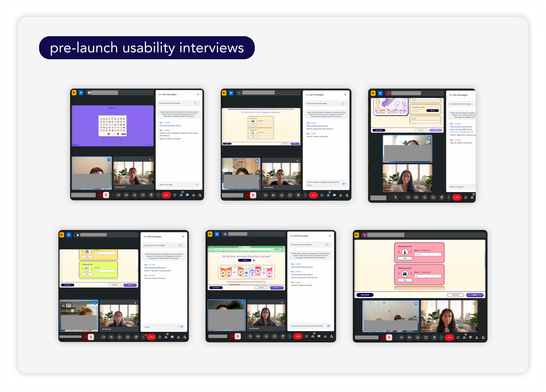This screenshot has width=546, height=392.
Task: Toggle 'Let everyone send messages' in the Janice's cuisines call
Action: 328,244
